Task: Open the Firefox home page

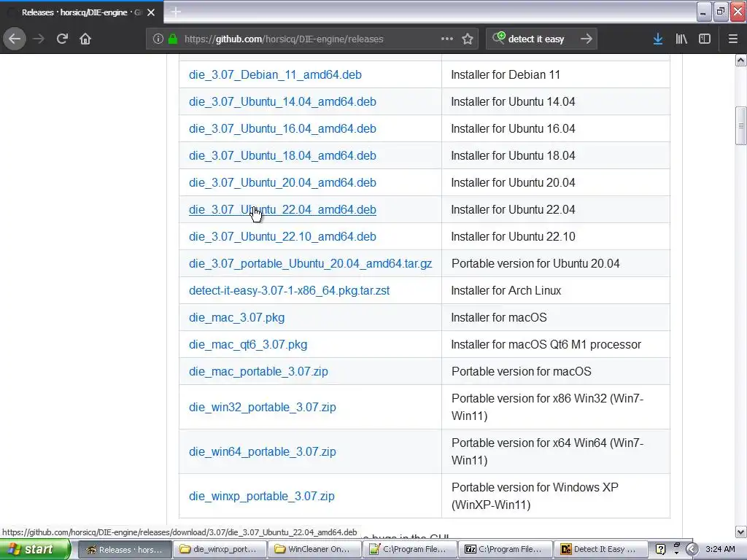Action: 85,39
